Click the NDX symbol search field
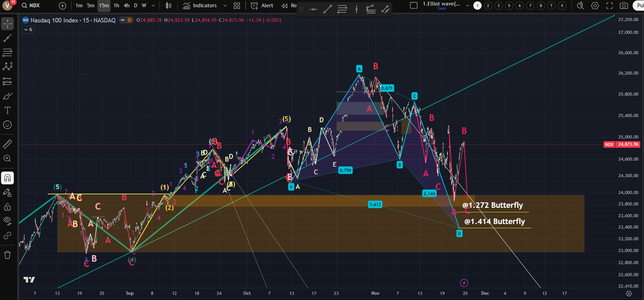Viewport: 644px width, 300px height. pos(35,6)
